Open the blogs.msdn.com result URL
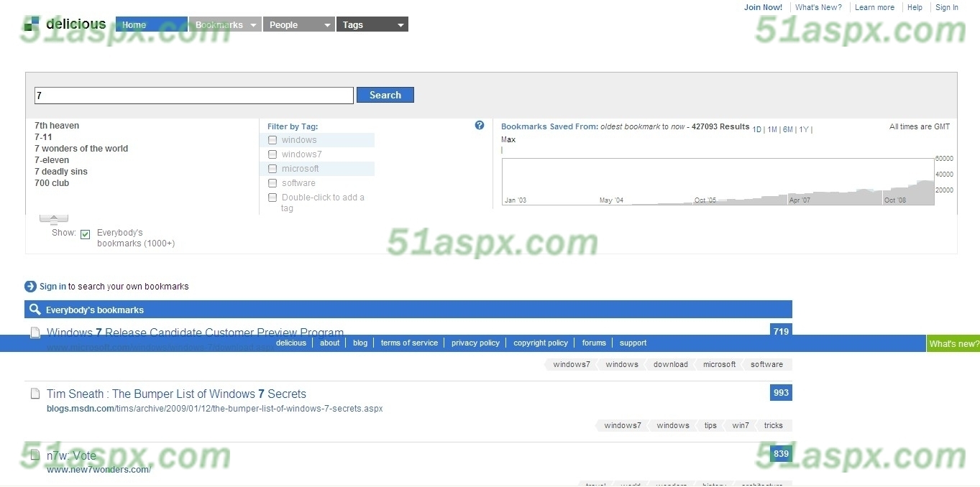 coord(214,409)
